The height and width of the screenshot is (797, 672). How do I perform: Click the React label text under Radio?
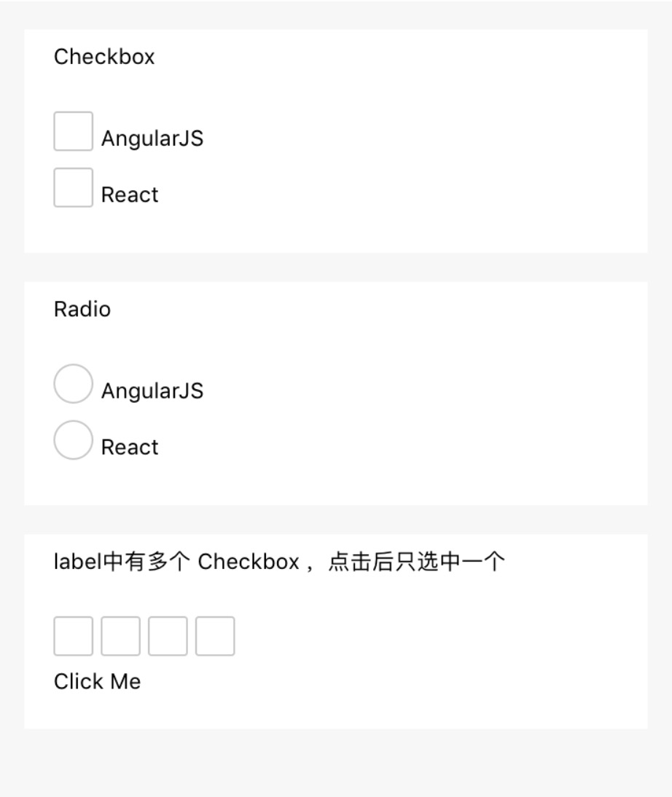[x=129, y=447]
